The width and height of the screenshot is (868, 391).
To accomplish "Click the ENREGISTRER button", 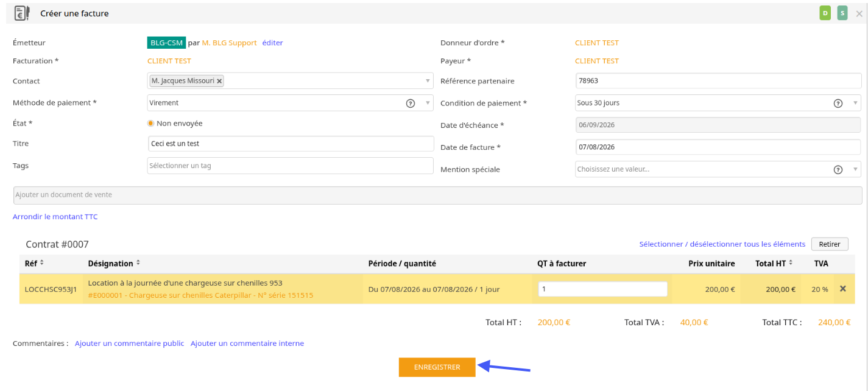I will click(x=437, y=367).
